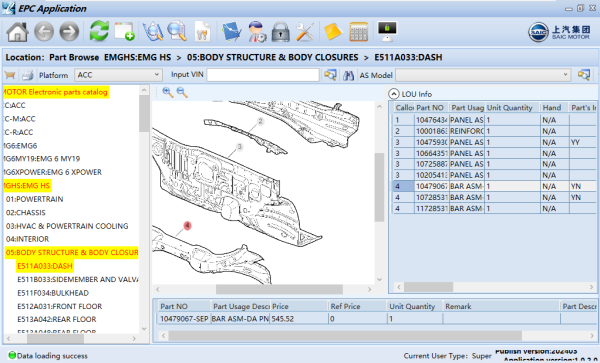Select 01:POWERTRAIN in the tree
This screenshot has height=363, width=600.
coord(34,199)
